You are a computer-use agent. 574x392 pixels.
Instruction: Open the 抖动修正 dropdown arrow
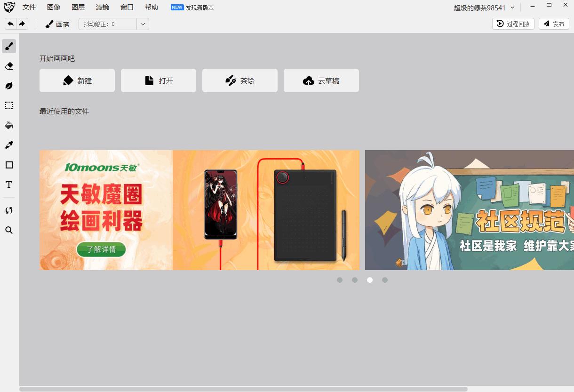point(143,24)
